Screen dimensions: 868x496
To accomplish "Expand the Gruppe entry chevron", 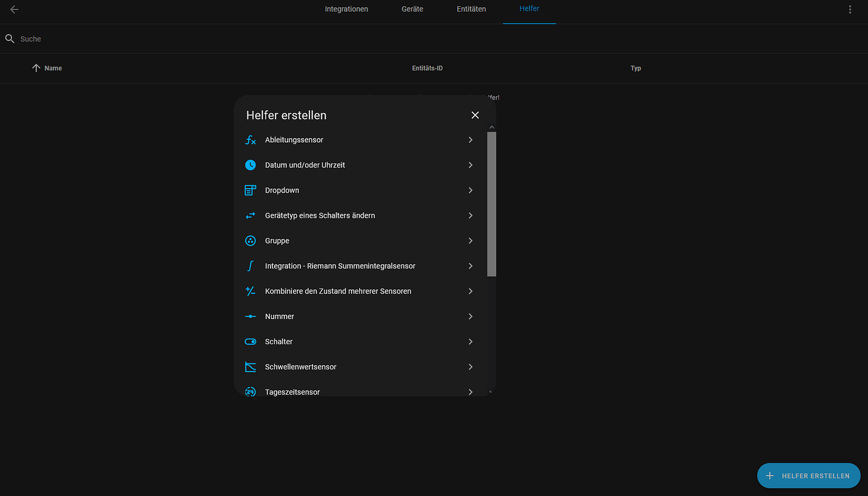I will click(x=470, y=240).
